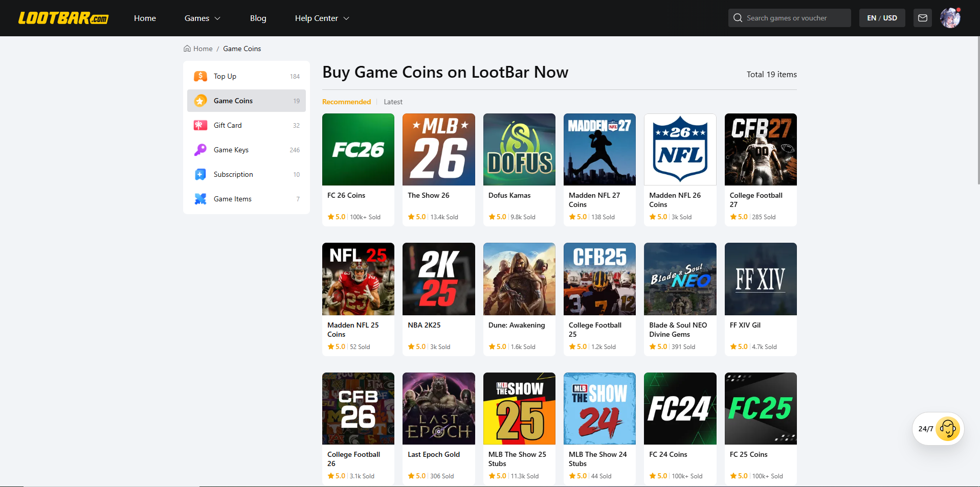Click the Subscription sidebar icon

pos(201,174)
